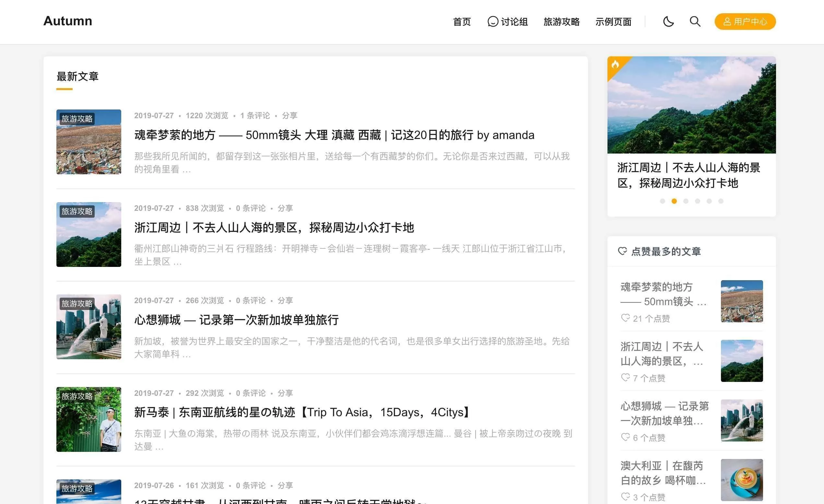Open search using the magnifier icon
Viewport: 824px width, 504px height.
click(695, 21)
